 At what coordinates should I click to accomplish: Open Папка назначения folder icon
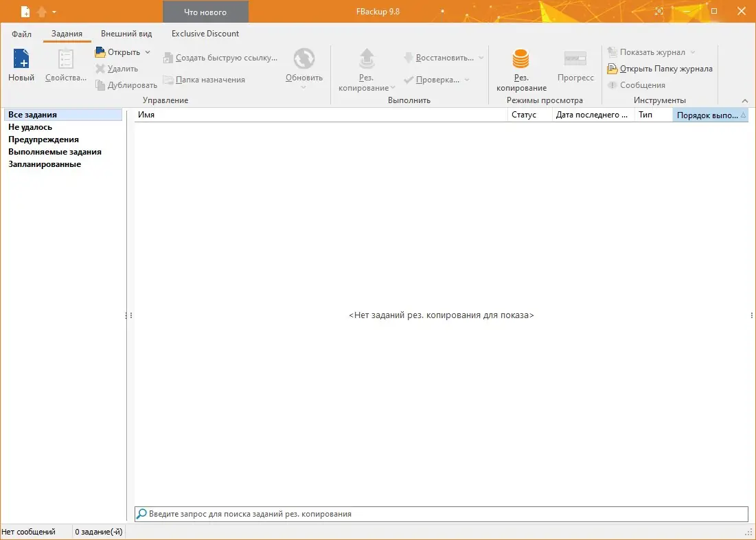[168, 80]
